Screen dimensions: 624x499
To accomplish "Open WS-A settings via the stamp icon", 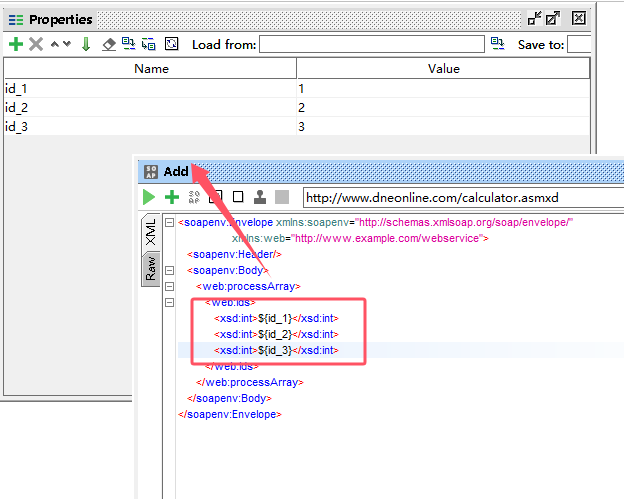I will (260, 197).
